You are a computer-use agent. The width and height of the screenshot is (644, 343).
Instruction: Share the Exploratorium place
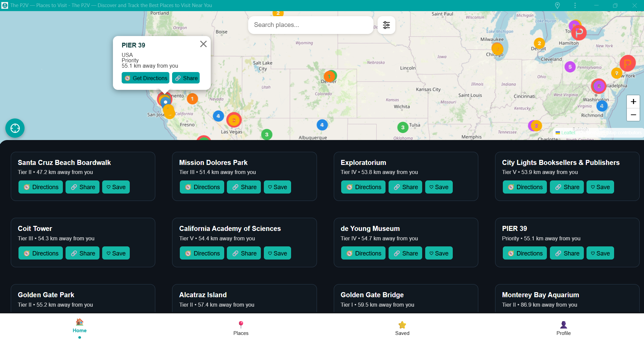(405, 187)
